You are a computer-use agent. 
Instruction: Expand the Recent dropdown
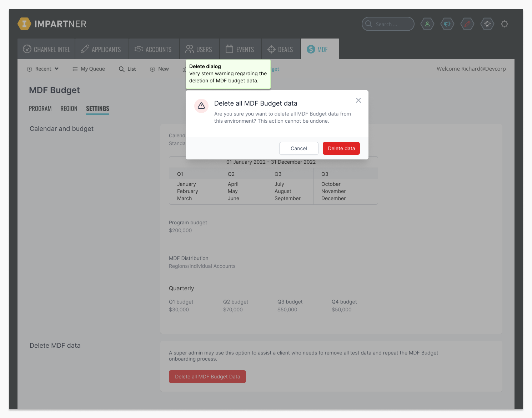[x=43, y=69]
